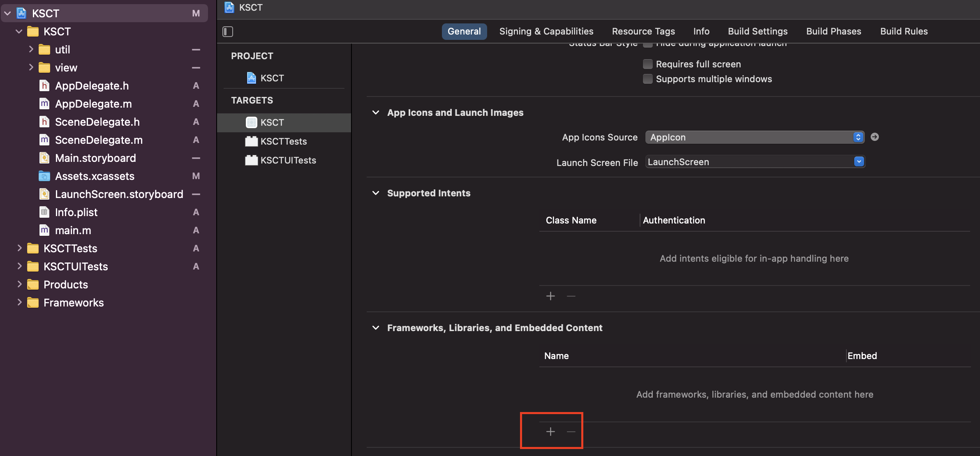Enable Requires full screen checkbox
The height and width of the screenshot is (456, 980).
click(x=647, y=64)
